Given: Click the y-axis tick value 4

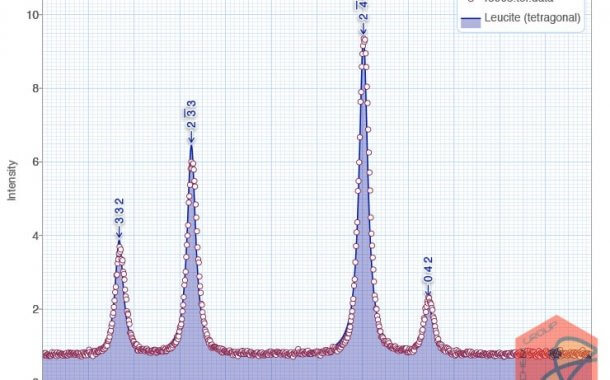Looking at the screenshot, I should 35,236.
